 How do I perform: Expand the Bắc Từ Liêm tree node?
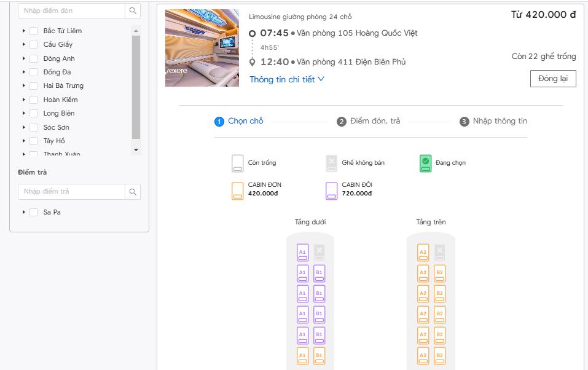pos(24,31)
